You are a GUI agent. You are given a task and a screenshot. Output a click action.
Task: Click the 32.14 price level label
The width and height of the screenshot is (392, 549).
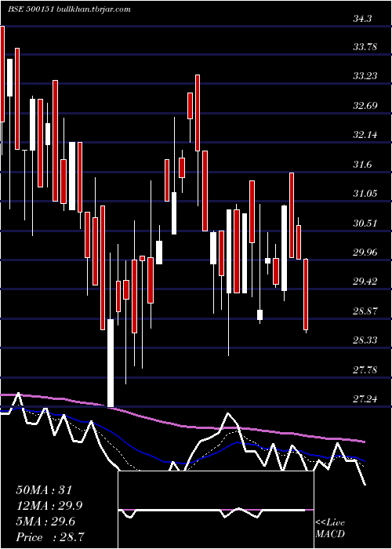(365, 134)
